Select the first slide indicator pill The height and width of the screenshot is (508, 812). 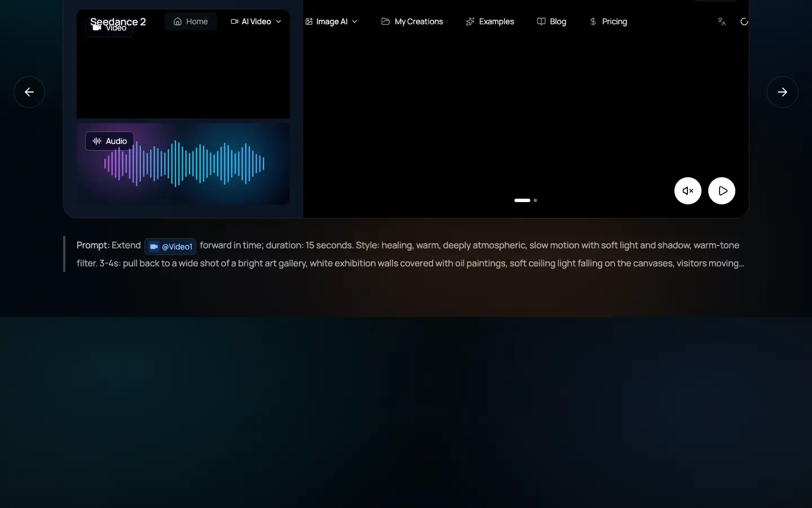(522, 200)
